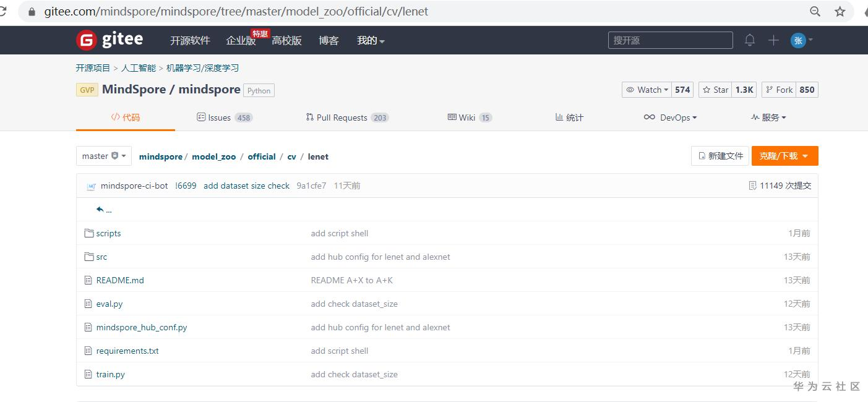Click the commit history list icon
Screen dimensions: 868x402
tap(752, 186)
